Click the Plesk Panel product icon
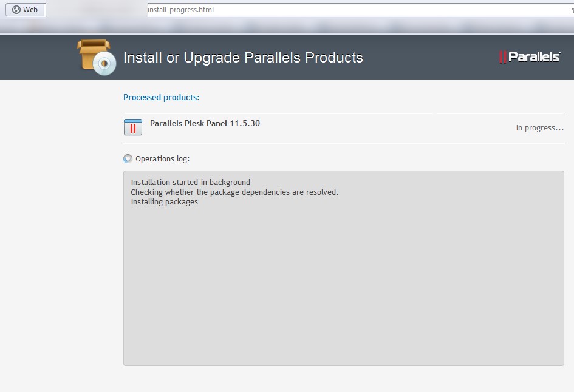574x392 pixels. point(133,127)
